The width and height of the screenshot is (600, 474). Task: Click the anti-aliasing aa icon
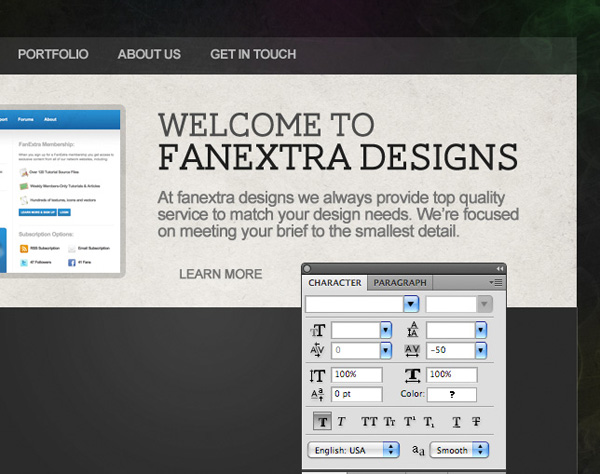point(418,450)
